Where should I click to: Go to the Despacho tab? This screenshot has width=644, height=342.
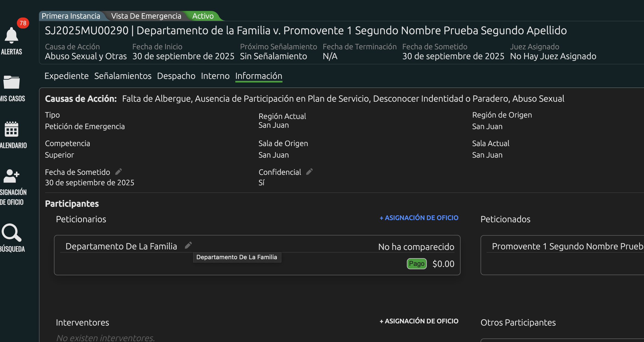176,76
